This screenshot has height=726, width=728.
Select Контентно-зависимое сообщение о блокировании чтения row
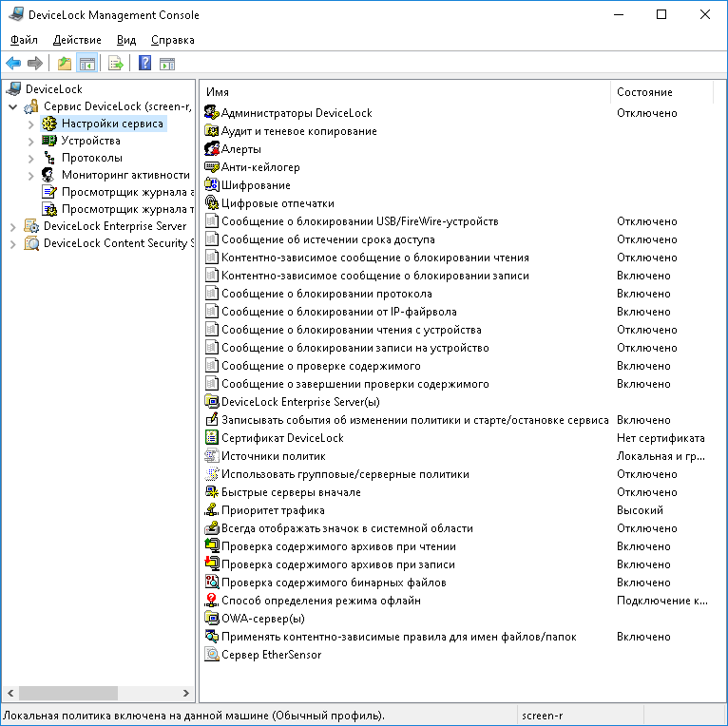[x=375, y=258]
